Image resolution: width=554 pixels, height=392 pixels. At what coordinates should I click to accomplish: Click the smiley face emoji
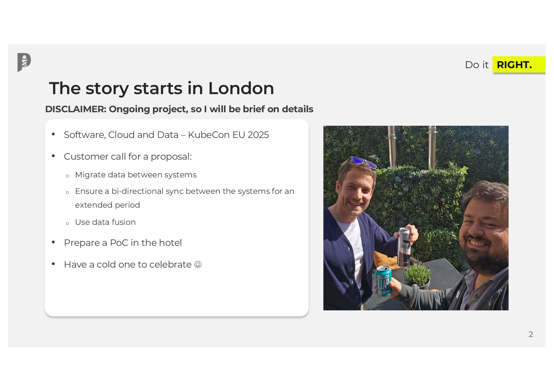point(198,265)
